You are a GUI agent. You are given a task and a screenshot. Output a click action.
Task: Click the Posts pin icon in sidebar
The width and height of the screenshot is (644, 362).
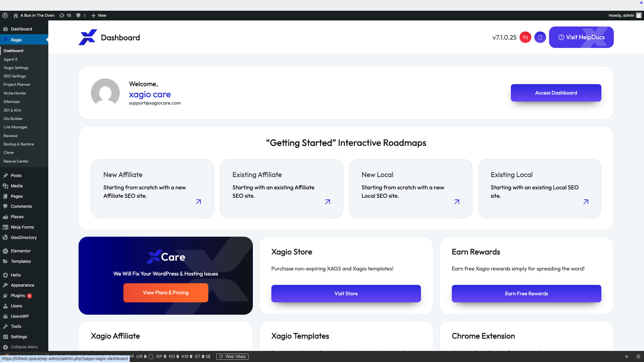pyautogui.click(x=5, y=176)
